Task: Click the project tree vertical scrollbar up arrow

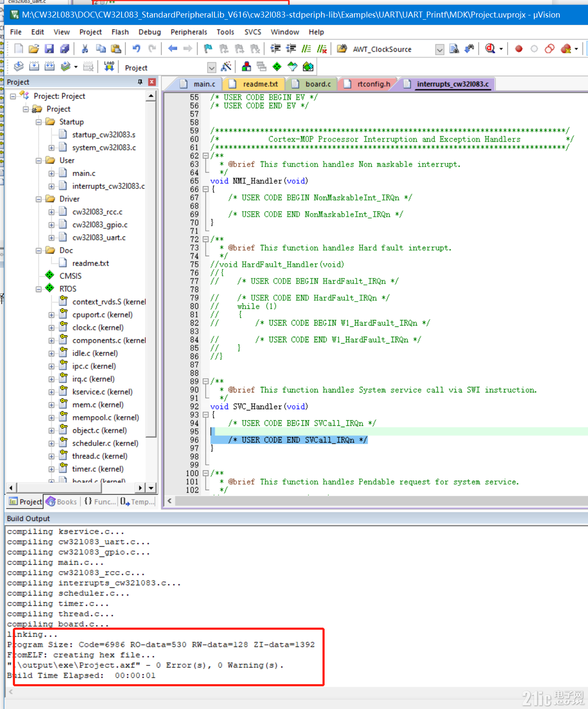Action: tap(151, 96)
